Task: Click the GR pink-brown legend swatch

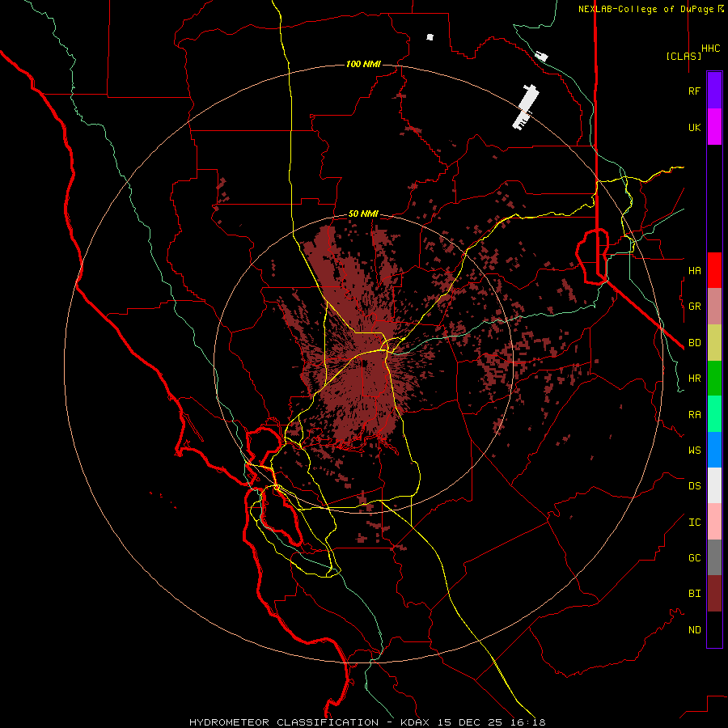Action: pos(714,307)
